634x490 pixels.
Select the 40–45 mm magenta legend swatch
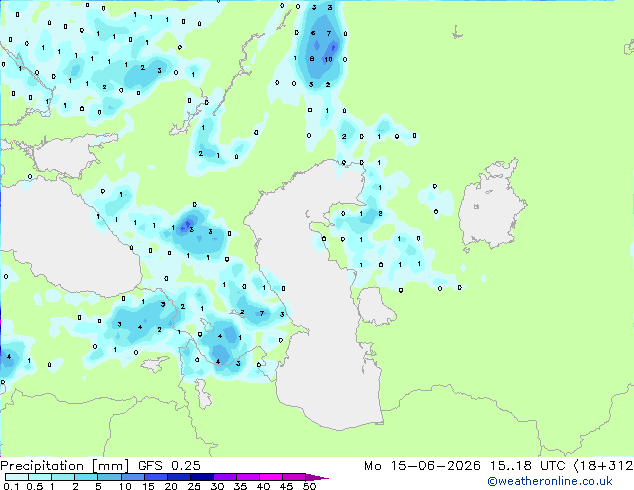click(271, 477)
